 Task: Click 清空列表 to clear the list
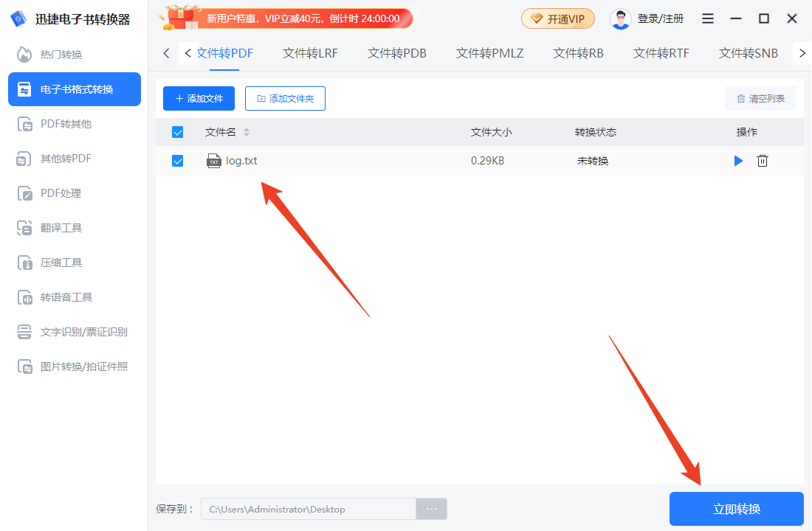click(761, 98)
